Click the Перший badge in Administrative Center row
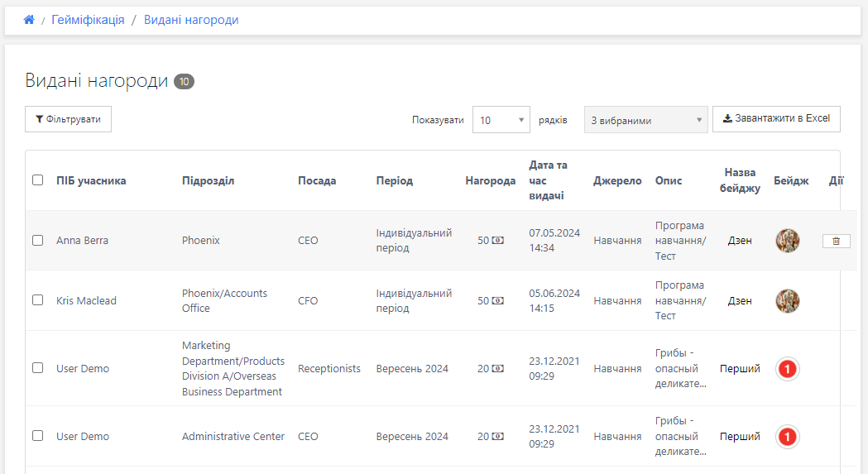The height and width of the screenshot is (474, 868). pyautogui.click(x=787, y=437)
